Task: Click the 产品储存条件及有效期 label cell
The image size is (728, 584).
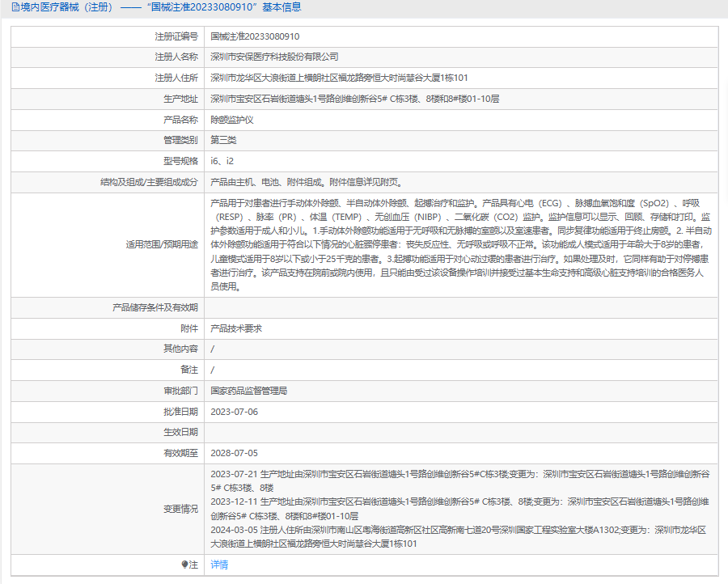Action: (108, 307)
